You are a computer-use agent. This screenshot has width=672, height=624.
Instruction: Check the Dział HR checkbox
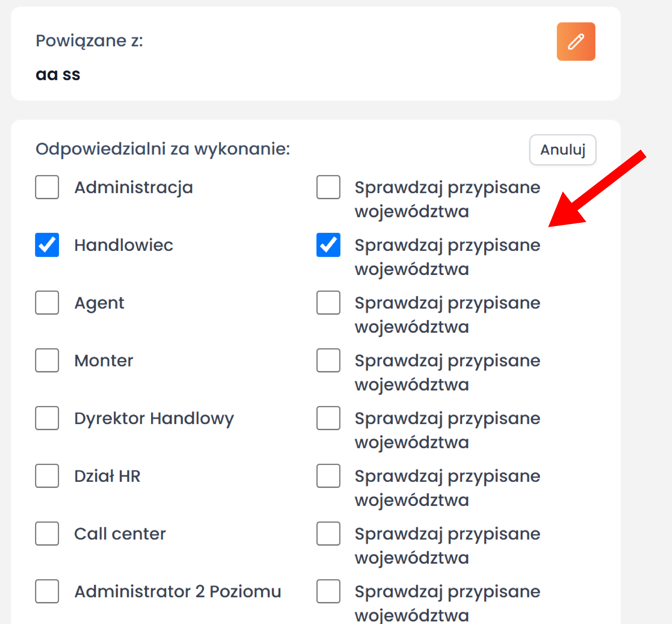47,476
